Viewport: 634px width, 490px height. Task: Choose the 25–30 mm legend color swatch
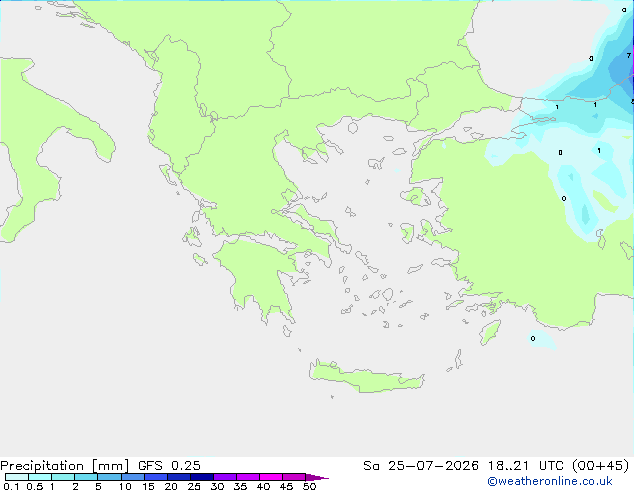201,477
